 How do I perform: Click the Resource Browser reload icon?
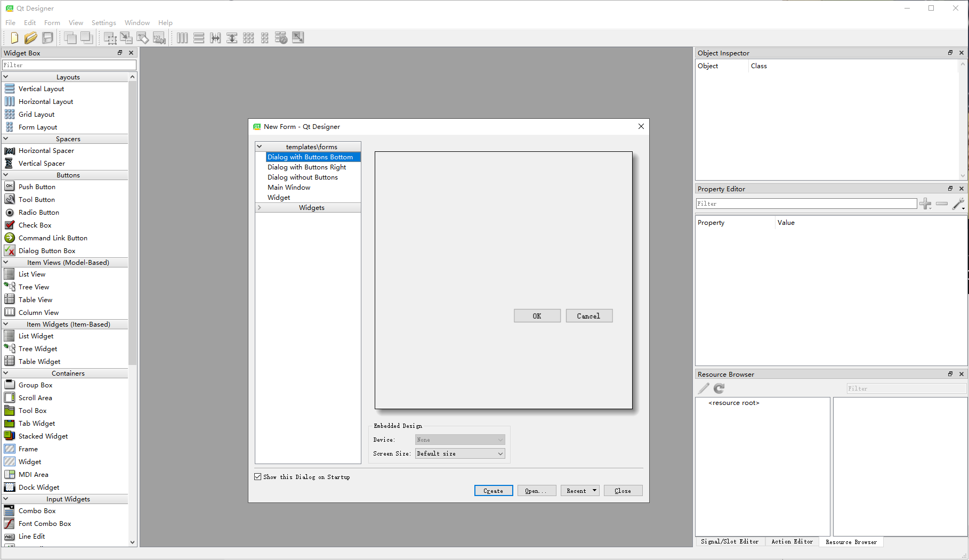click(x=719, y=388)
